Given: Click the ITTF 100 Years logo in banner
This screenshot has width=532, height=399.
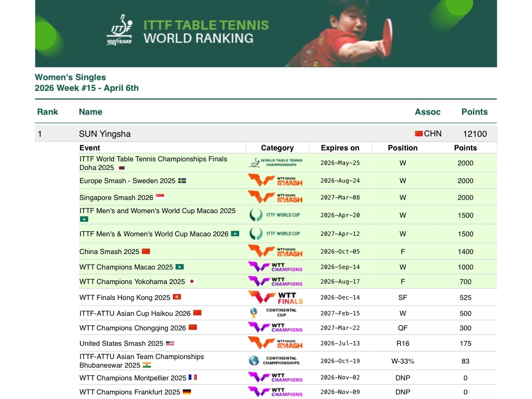Looking at the screenshot, I should (x=119, y=30).
